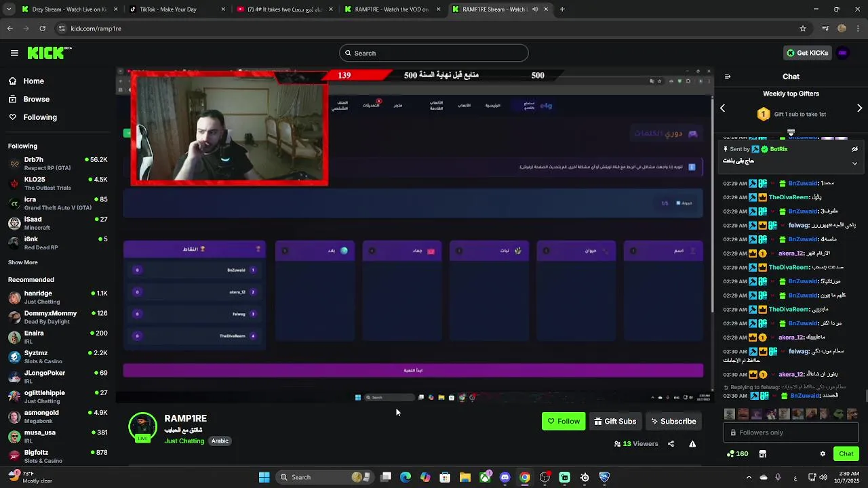Click BotRix username in pinned message

point(778,149)
